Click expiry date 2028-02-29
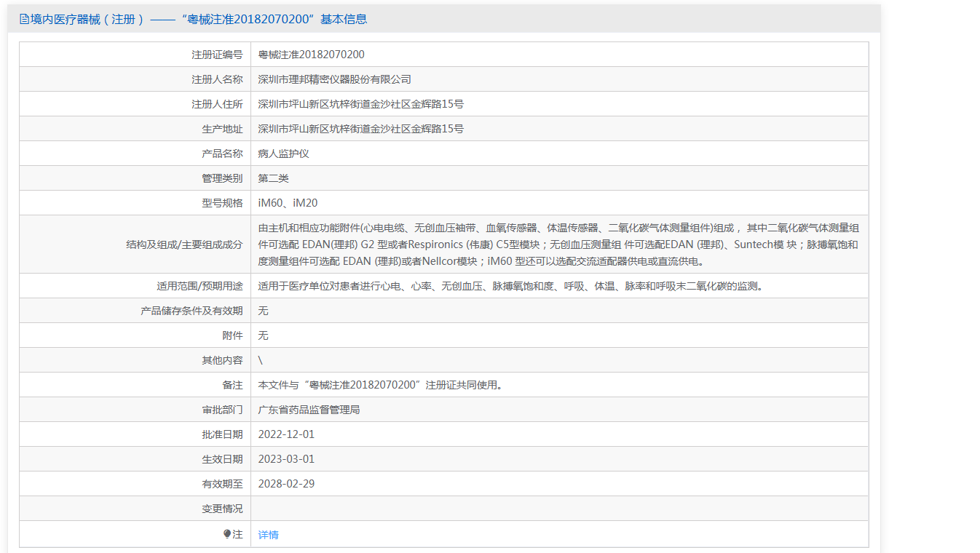Viewport: 980px width, 553px height. click(x=286, y=484)
